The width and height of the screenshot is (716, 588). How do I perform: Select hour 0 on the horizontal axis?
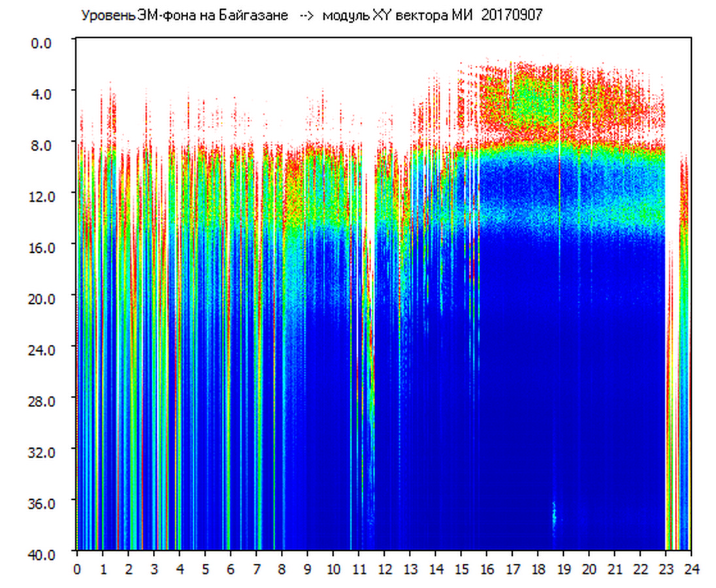pyautogui.click(x=77, y=569)
